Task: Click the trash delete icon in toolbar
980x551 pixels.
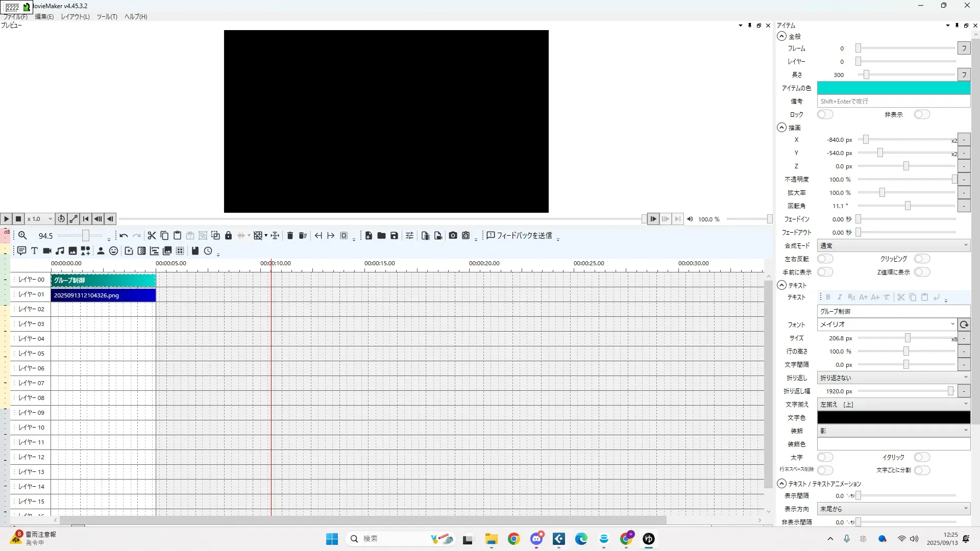Action: (290, 236)
